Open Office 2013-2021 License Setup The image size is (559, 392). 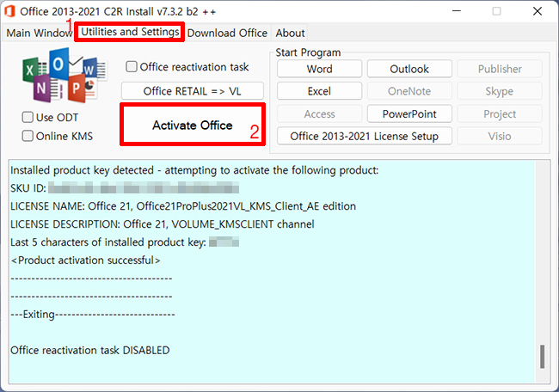tap(365, 136)
